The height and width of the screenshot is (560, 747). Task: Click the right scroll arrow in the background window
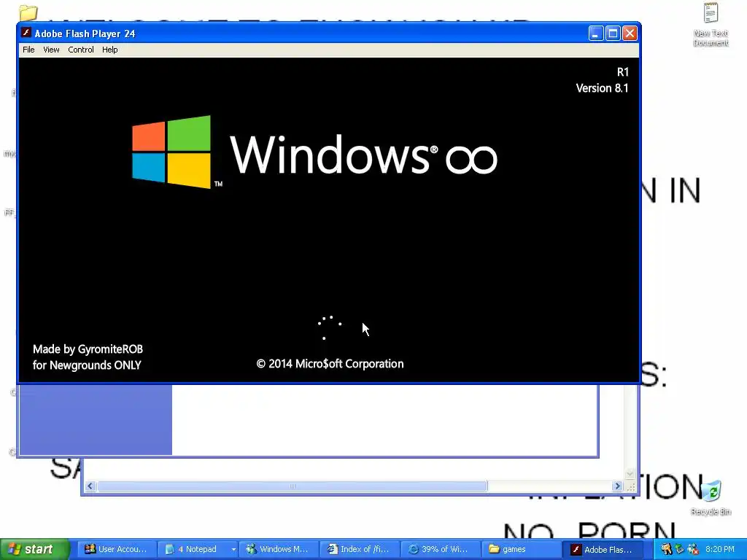pos(617,486)
